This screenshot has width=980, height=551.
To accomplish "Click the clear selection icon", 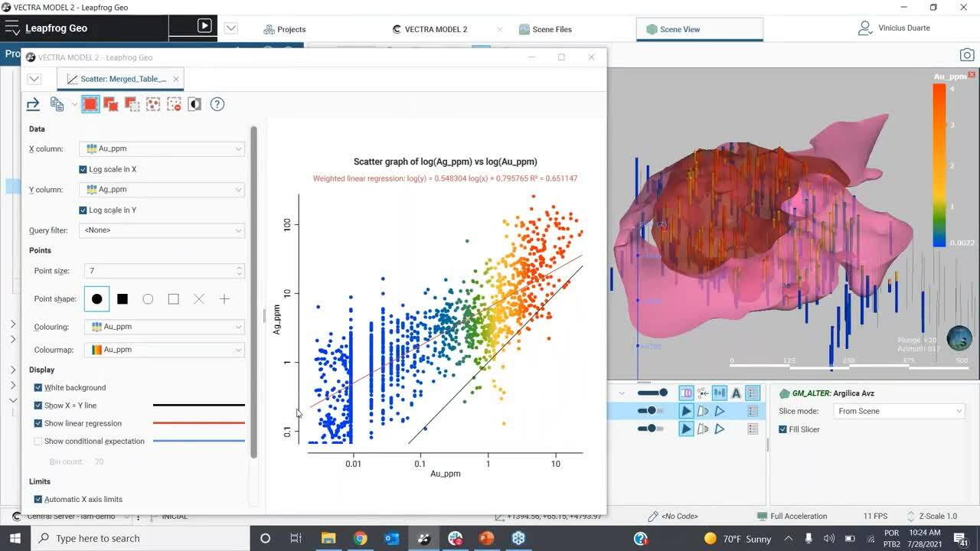I will click(174, 104).
